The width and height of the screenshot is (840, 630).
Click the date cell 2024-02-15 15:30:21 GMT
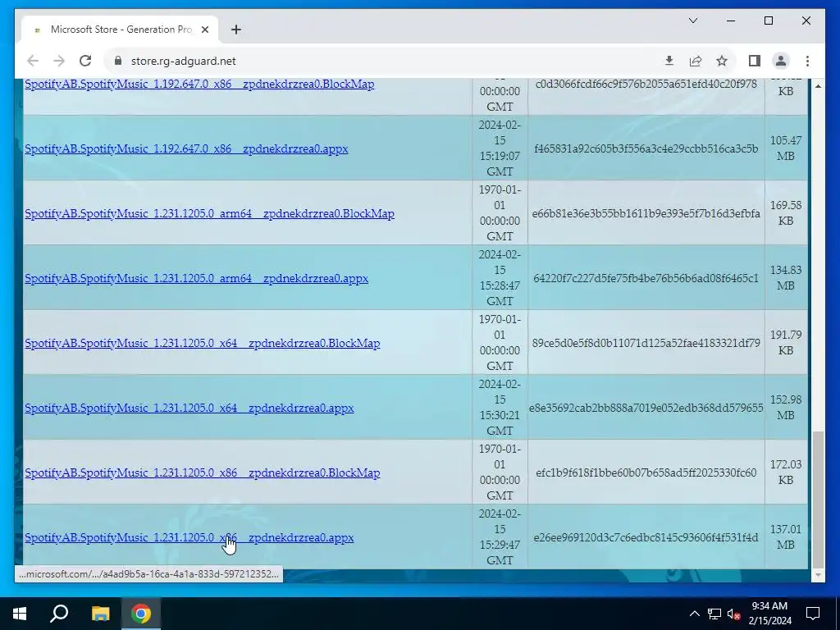tap(500, 408)
